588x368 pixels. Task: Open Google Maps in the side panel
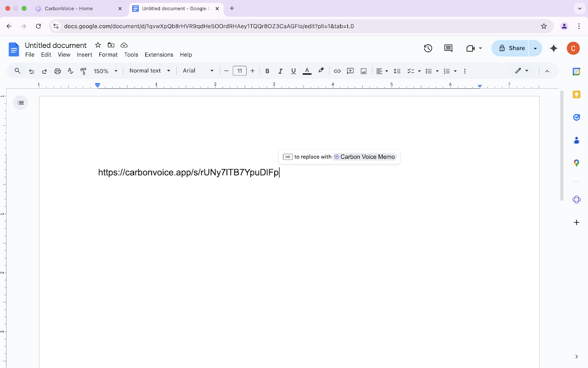[577, 163]
